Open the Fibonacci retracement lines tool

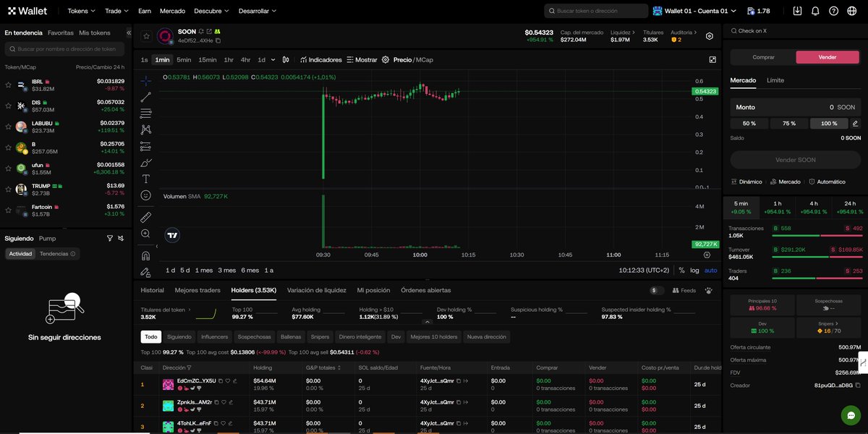tap(145, 113)
